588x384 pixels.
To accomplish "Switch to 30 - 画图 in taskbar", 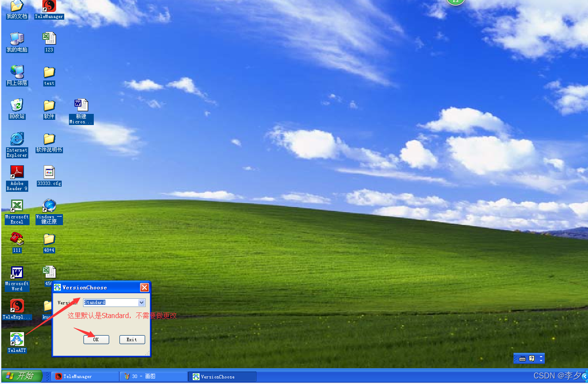I will (154, 376).
